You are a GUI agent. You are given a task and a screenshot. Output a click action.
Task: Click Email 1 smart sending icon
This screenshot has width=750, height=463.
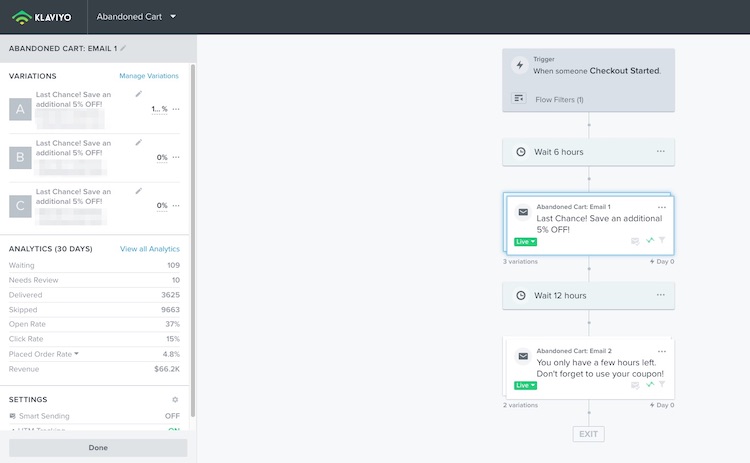[x=635, y=241]
